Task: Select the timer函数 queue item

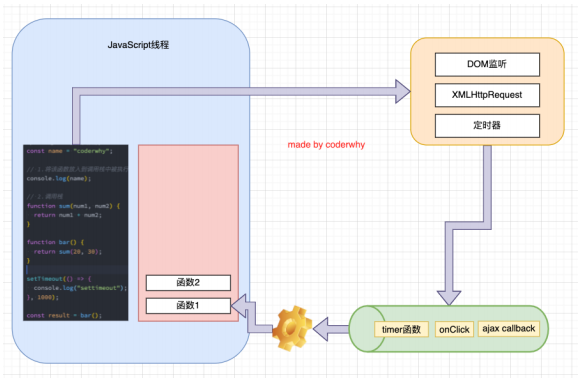Action: (401, 329)
